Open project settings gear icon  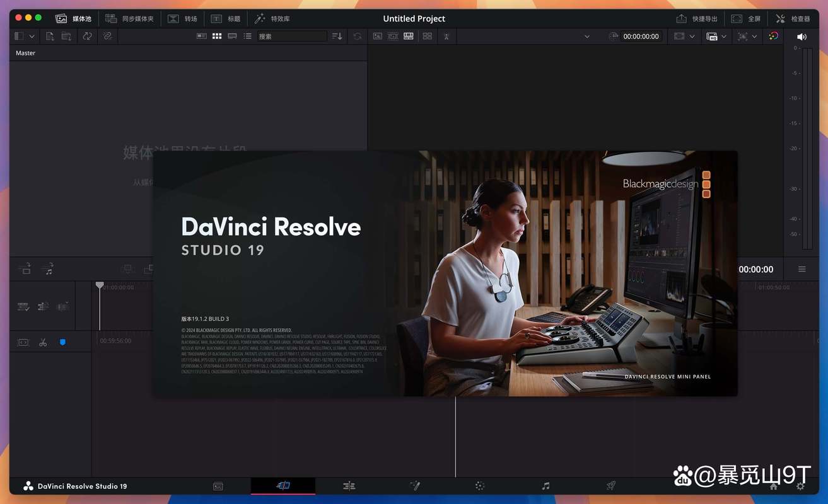[x=800, y=486]
